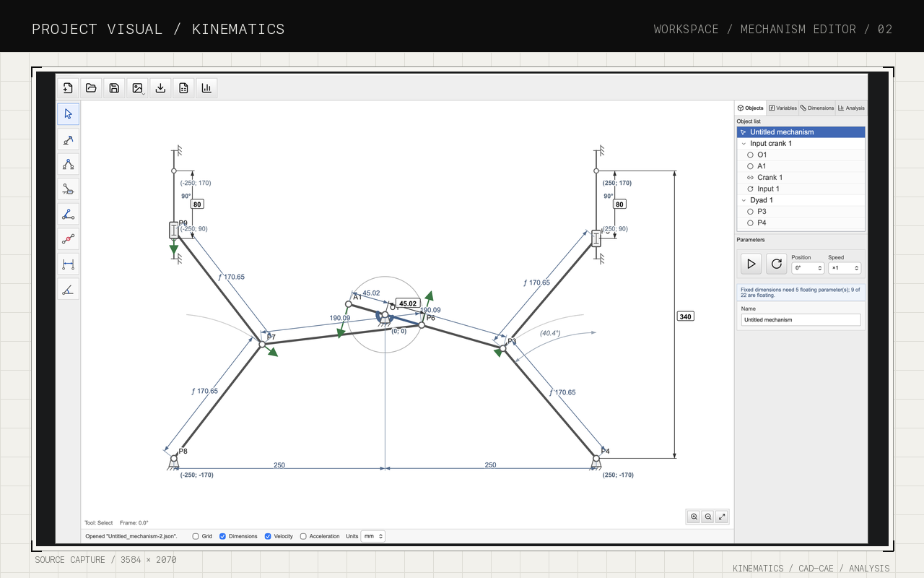Enable the Grid checkbox
This screenshot has height=578, width=924.
click(196, 536)
